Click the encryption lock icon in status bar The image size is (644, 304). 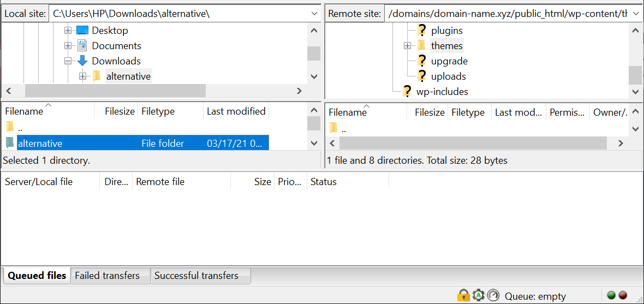coord(463,295)
